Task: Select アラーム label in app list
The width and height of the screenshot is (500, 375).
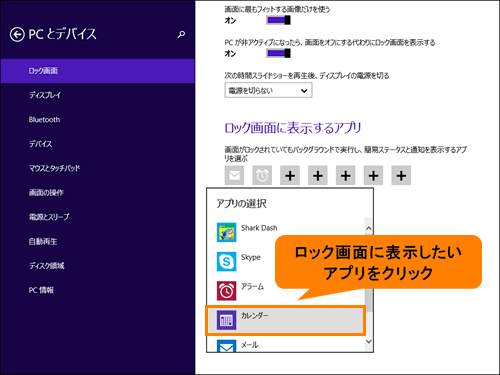Action: (252, 286)
